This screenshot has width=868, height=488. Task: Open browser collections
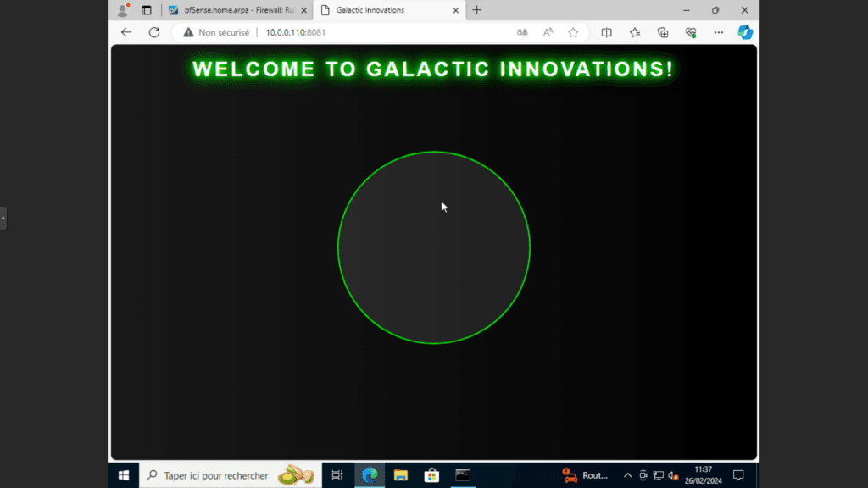pyautogui.click(x=663, y=32)
